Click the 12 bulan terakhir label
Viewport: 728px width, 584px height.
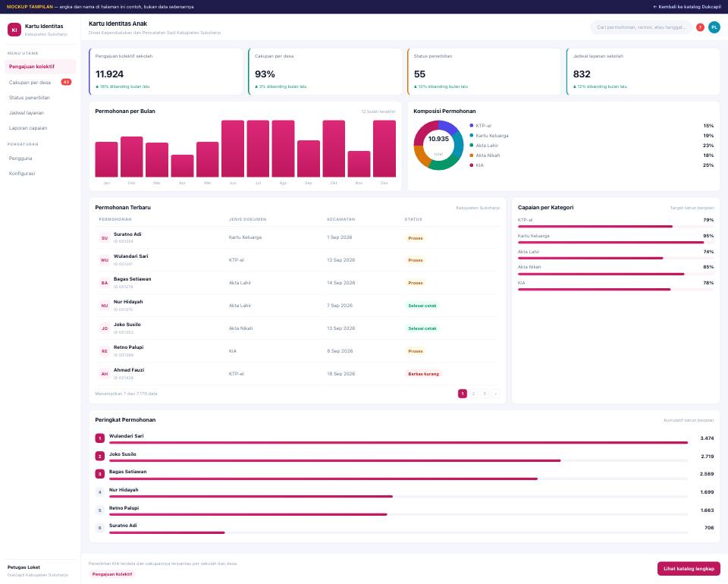tap(378, 111)
